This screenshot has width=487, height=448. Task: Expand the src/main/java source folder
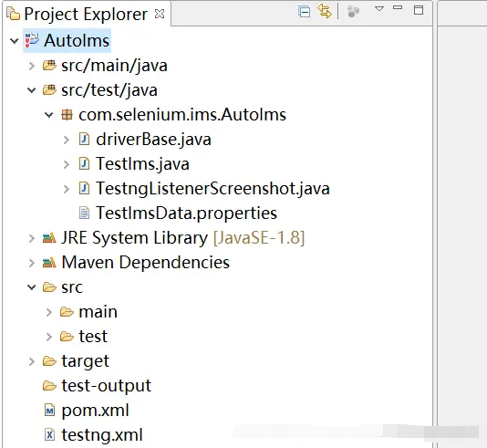[32, 66]
